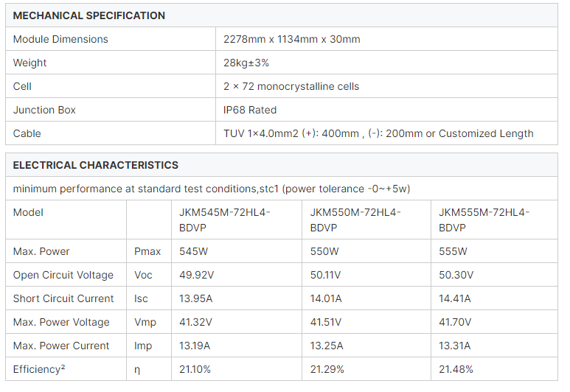570x392 pixels.
Task: Click the 50.11V open circuit voltage value
Action: (x=325, y=275)
